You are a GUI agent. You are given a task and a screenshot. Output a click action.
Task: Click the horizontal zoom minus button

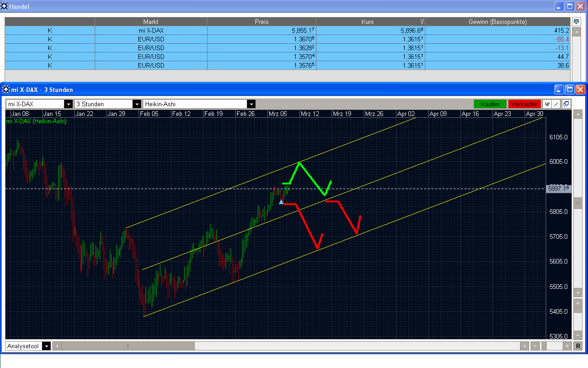[535, 346]
